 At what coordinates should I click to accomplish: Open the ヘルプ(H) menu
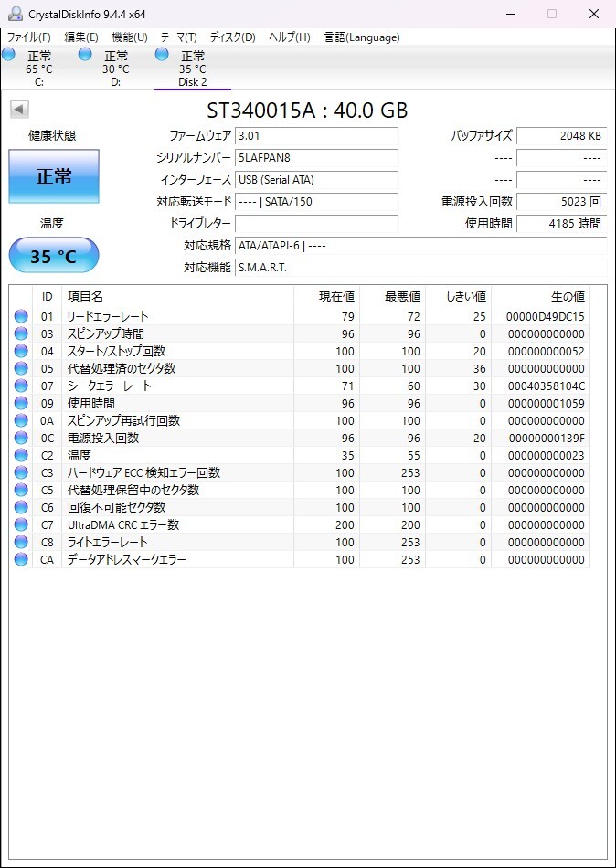tap(290, 37)
